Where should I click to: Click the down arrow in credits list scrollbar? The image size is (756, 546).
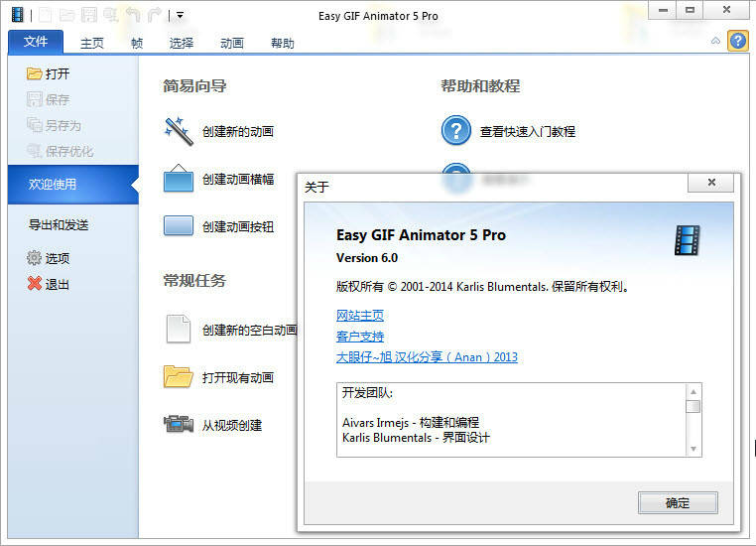click(x=693, y=449)
